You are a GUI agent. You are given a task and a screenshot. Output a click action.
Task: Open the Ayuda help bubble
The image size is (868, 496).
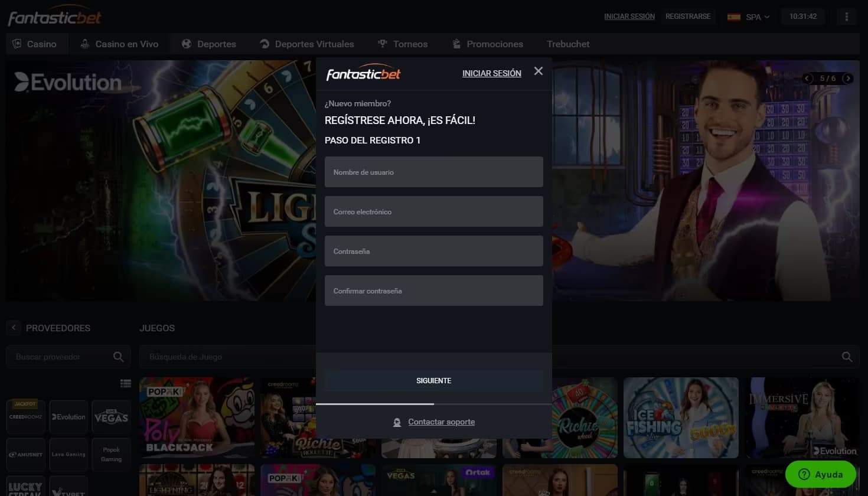click(820, 474)
